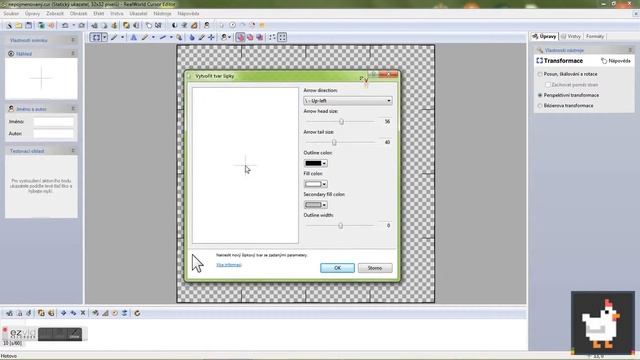Viewport: 640px width, 360px height.
Task: Click the new cursor icon at toolbar start
Action: pyautogui.click(x=9, y=25)
